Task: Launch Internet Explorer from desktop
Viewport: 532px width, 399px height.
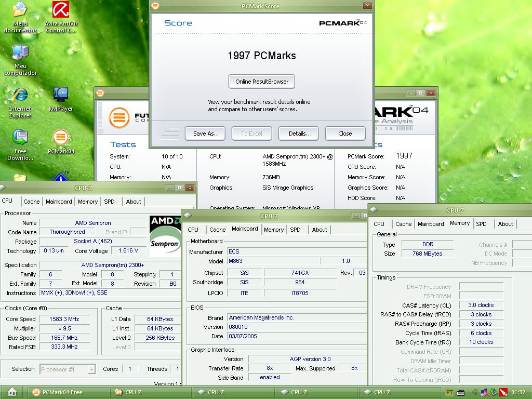Action: point(20,103)
